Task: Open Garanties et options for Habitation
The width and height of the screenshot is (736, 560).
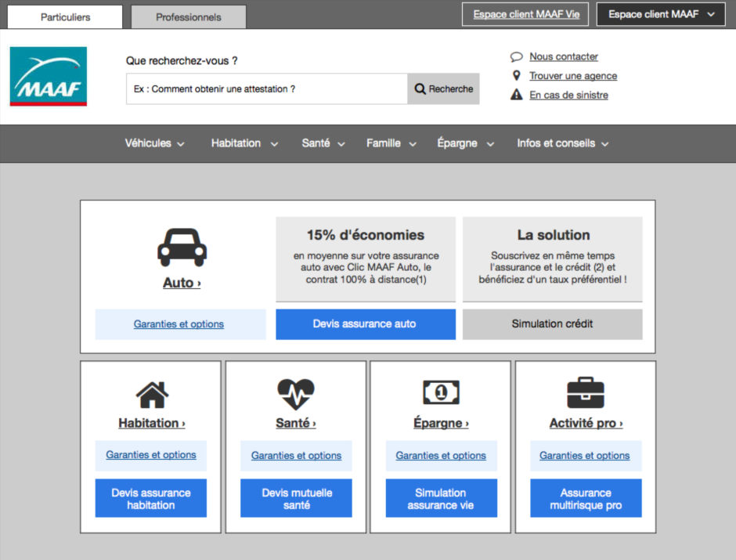Action: pos(151,455)
